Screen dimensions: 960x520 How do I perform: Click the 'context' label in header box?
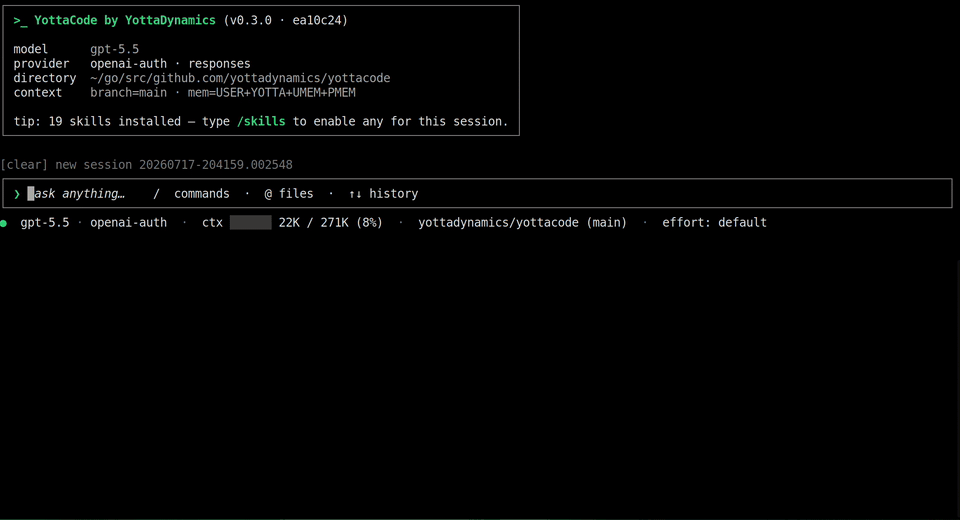tap(38, 92)
